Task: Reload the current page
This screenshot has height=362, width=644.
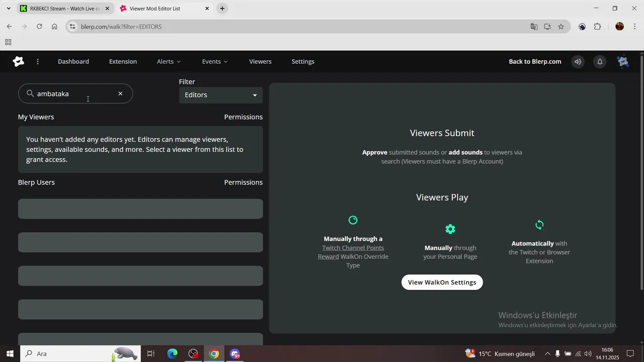Action: (39, 26)
